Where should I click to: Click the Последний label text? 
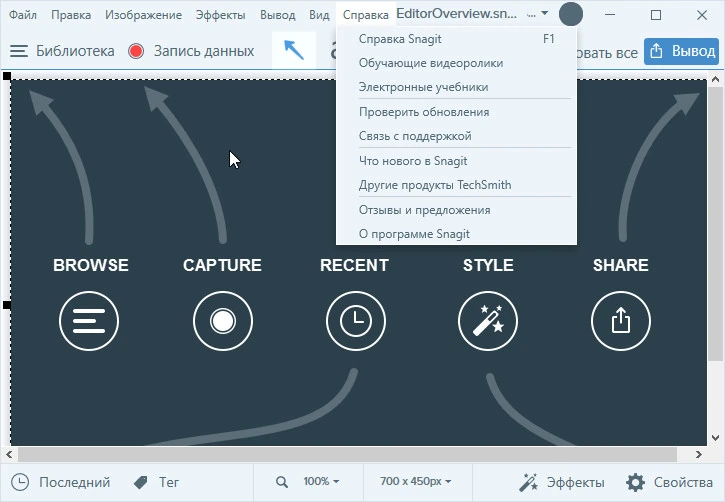(74, 482)
